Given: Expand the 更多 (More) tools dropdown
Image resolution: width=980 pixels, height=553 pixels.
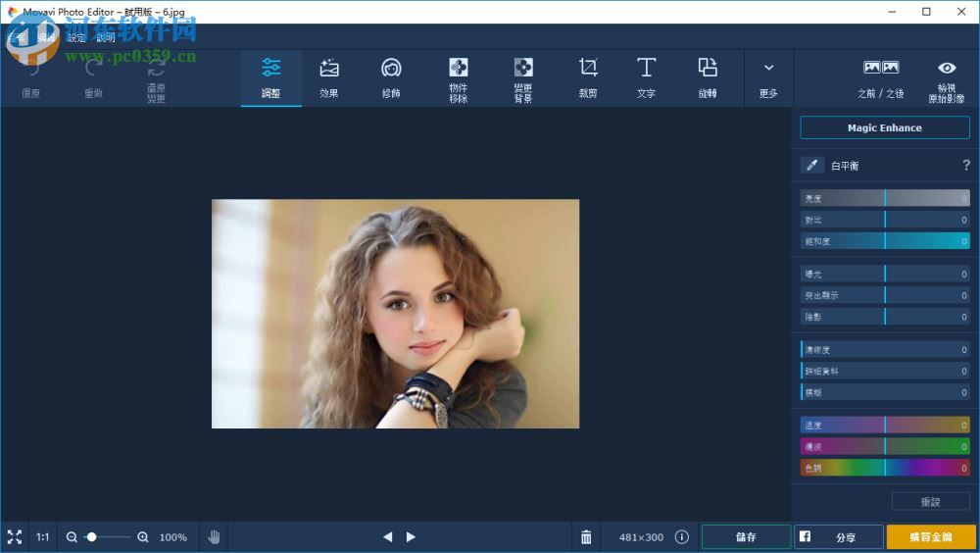Looking at the screenshot, I should 768,78.
